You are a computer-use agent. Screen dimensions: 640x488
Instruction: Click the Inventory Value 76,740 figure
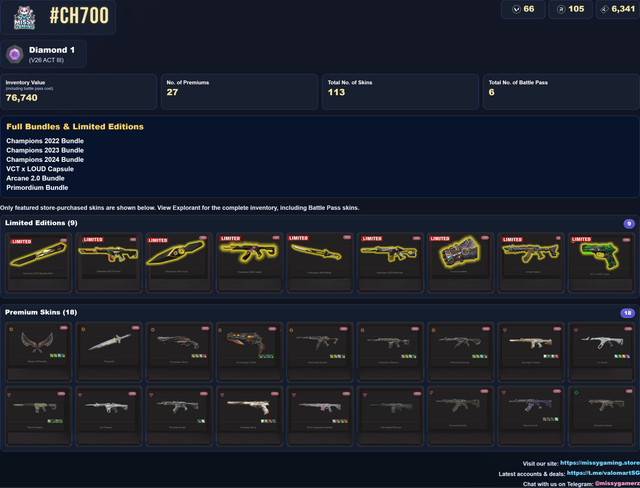21,98
